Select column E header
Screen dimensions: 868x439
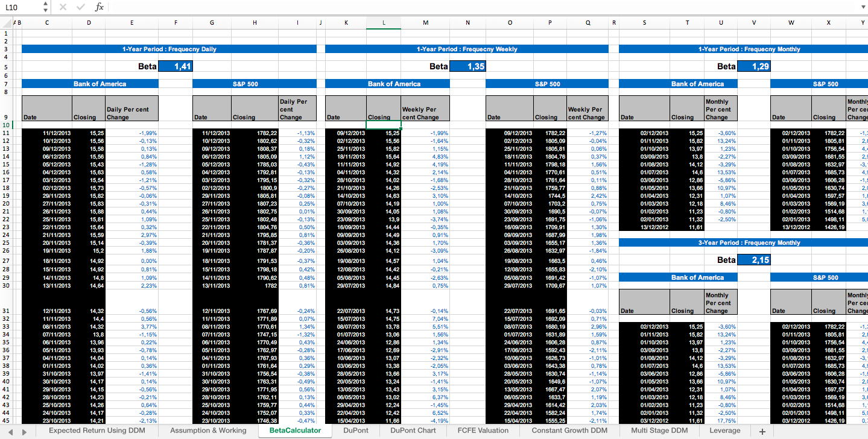point(132,23)
